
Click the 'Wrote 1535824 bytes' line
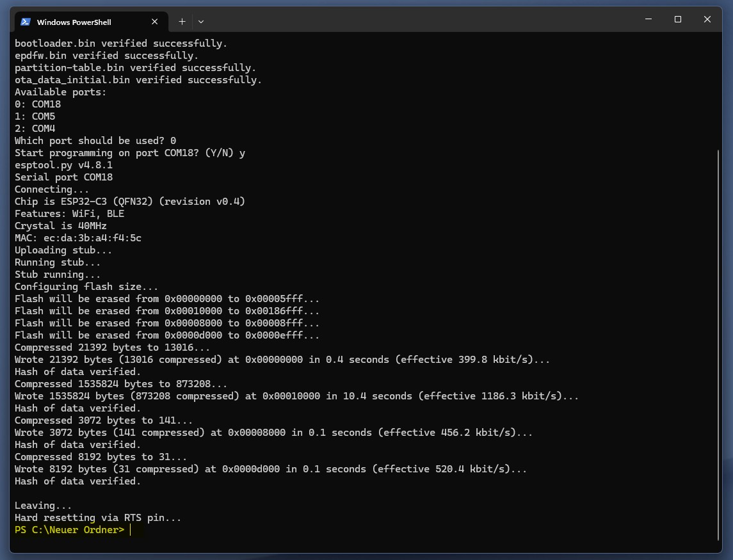[x=297, y=396]
